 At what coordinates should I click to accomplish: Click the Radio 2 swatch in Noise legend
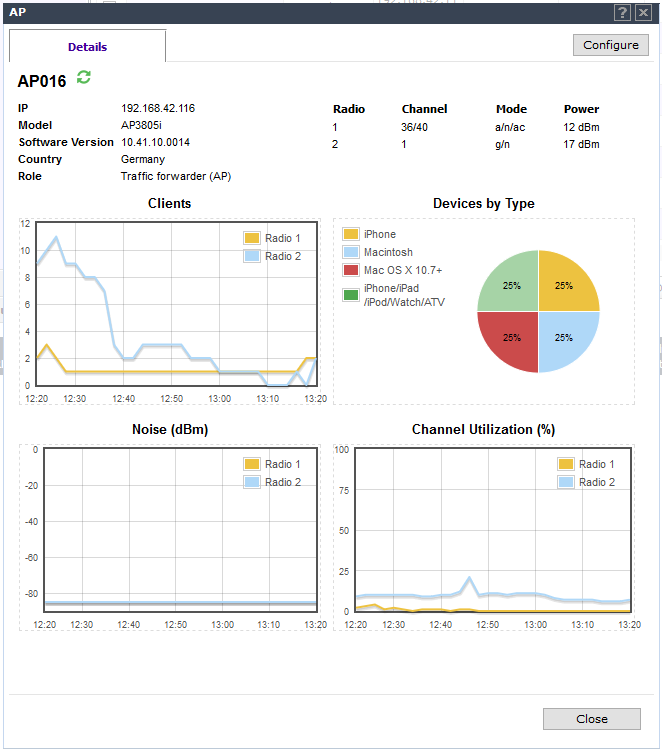tap(252, 482)
